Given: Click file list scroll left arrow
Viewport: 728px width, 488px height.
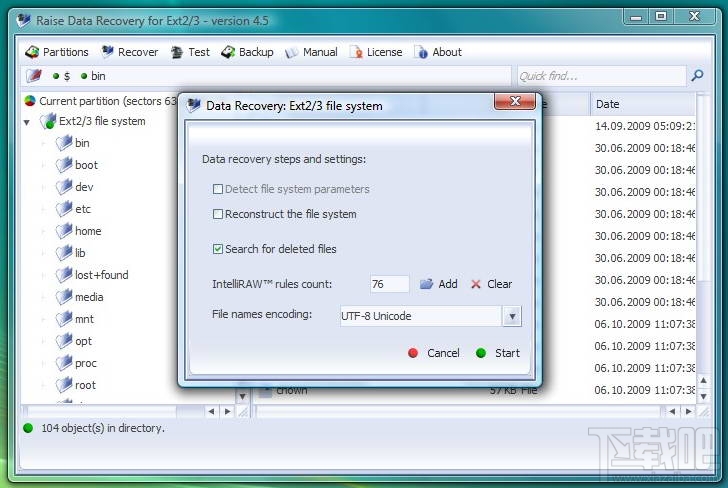Looking at the screenshot, I should coord(672,411).
